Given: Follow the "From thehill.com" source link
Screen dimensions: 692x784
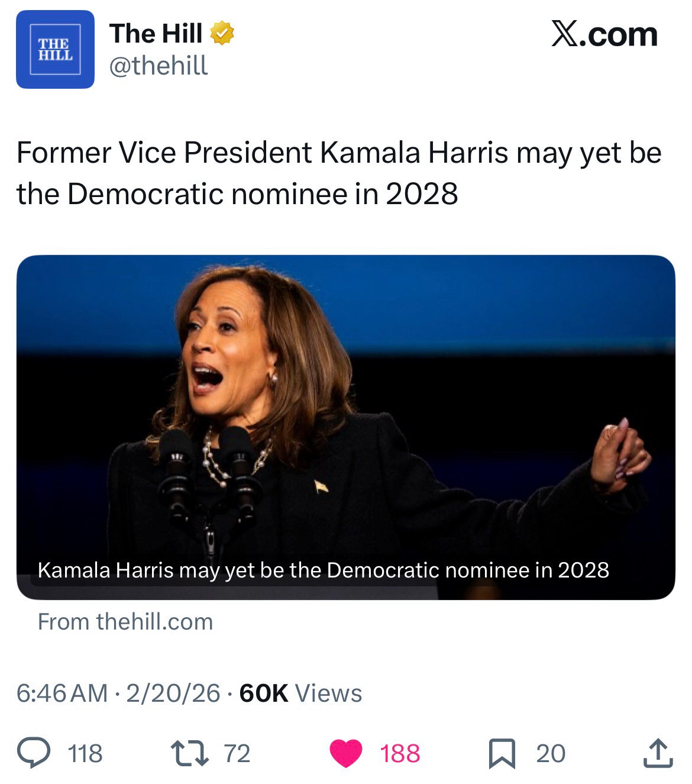Looking at the screenshot, I should coord(125,622).
